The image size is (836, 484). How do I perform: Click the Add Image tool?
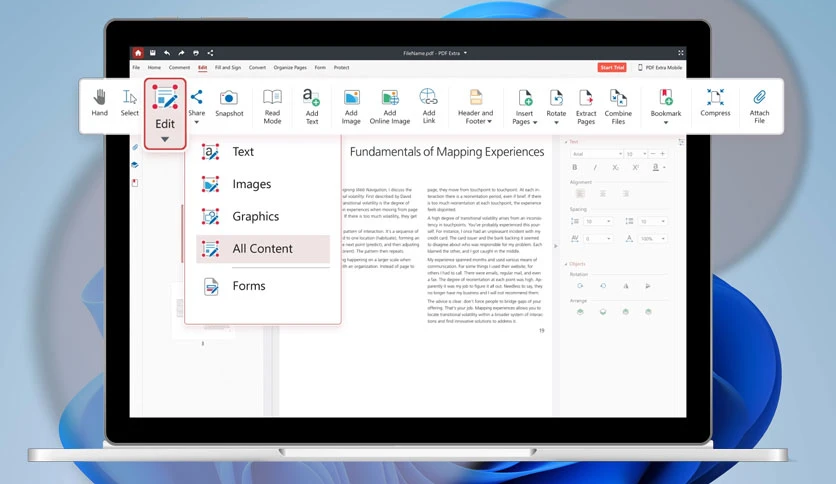351,107
